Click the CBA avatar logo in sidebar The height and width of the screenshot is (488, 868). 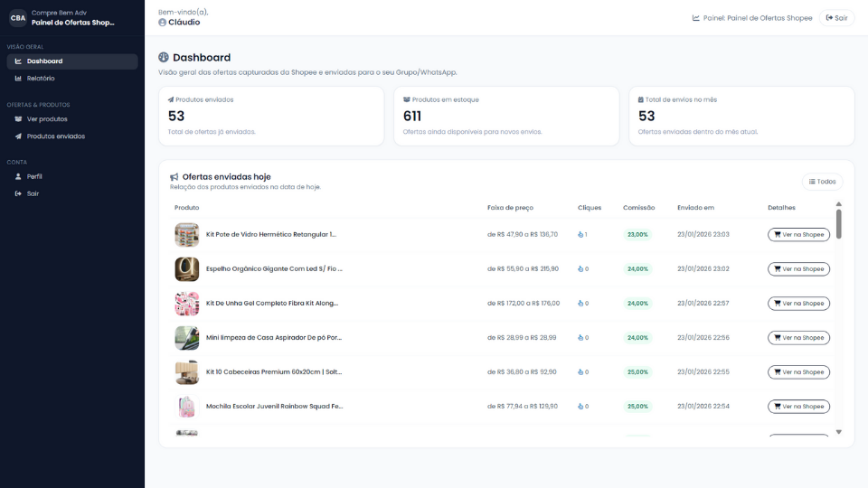18,17
